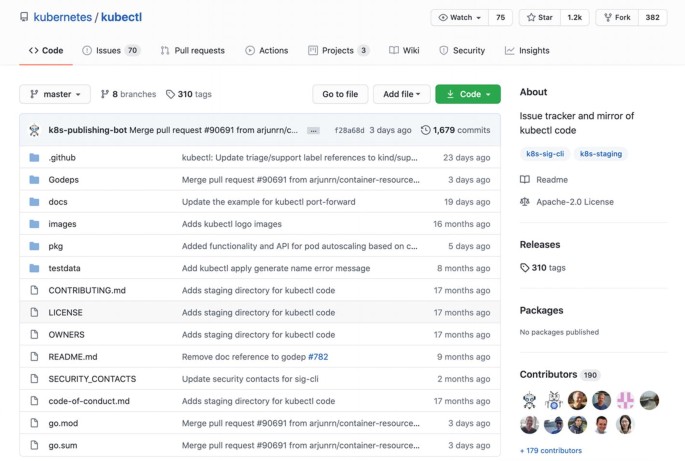Image resolution: width=685 pixels, height=461 pixels.
Task: Open 'Adds kubectl logo images' commit message
Action: (232, 224)
